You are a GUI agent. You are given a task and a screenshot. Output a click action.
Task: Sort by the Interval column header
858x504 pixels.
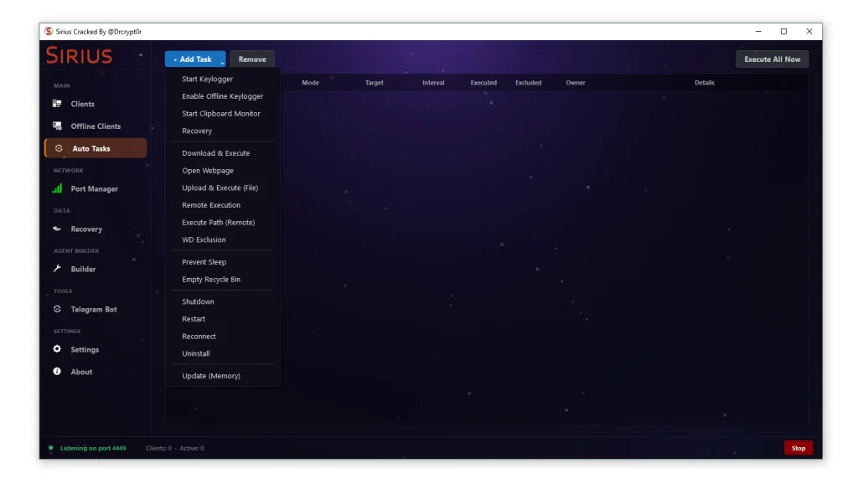433,83
